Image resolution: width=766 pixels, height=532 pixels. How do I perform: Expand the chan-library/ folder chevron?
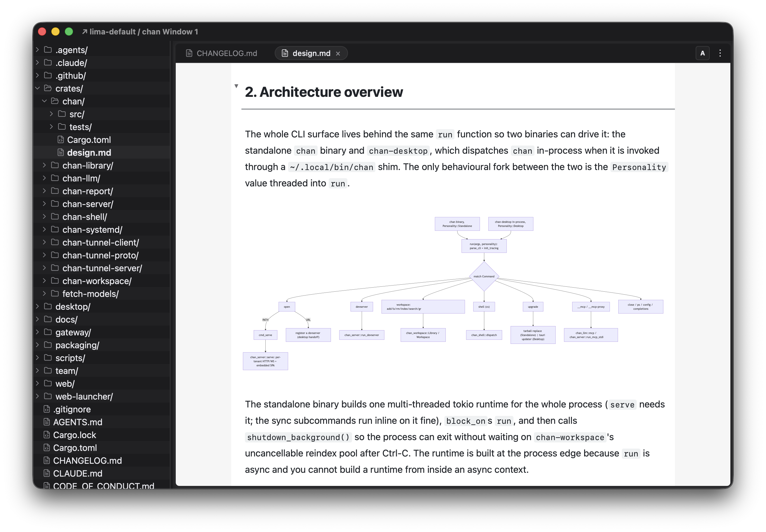point(44,165)
